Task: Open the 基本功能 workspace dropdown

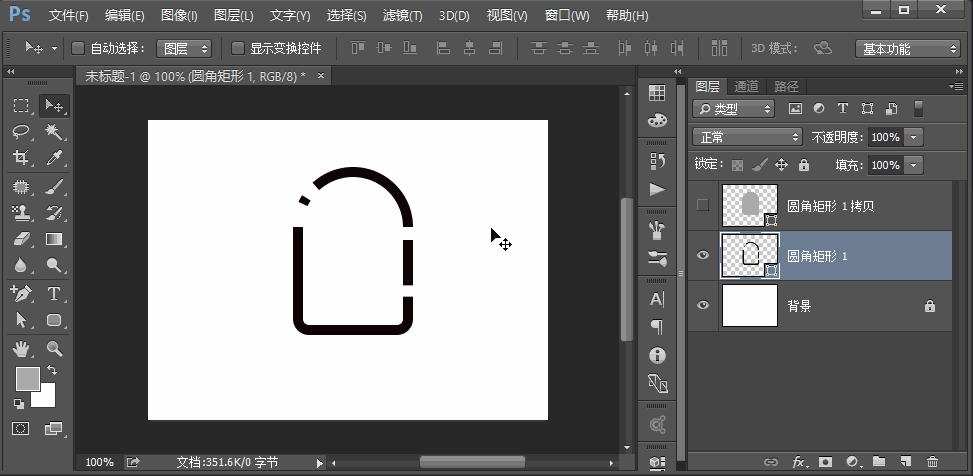Action: pos(908,49)
